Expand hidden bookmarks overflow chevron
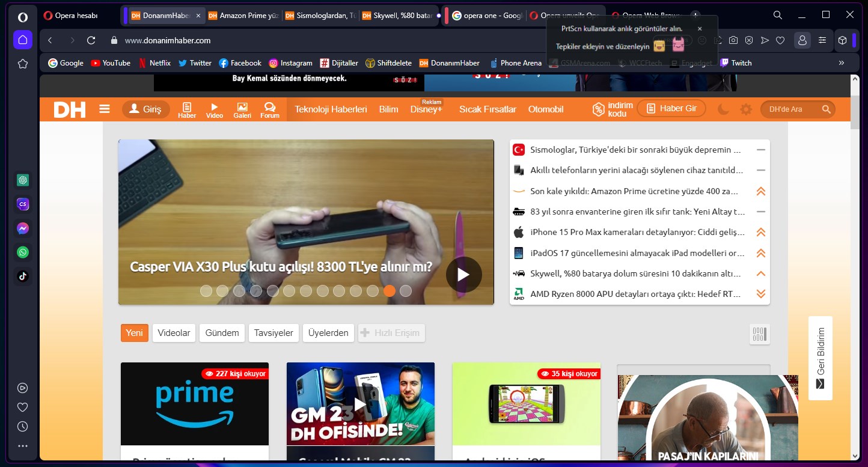This screenshot has height=467, width=868. point(842,63)
